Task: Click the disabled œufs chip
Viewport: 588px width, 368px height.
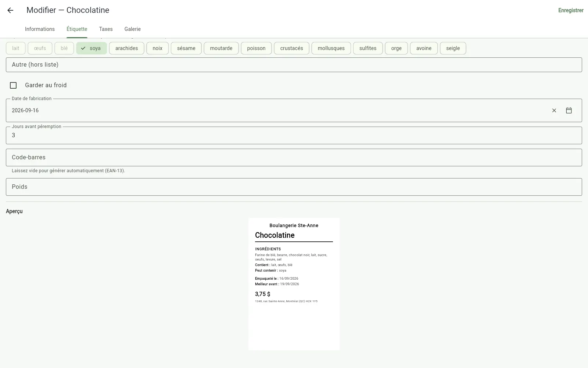Action: [40, 48]
